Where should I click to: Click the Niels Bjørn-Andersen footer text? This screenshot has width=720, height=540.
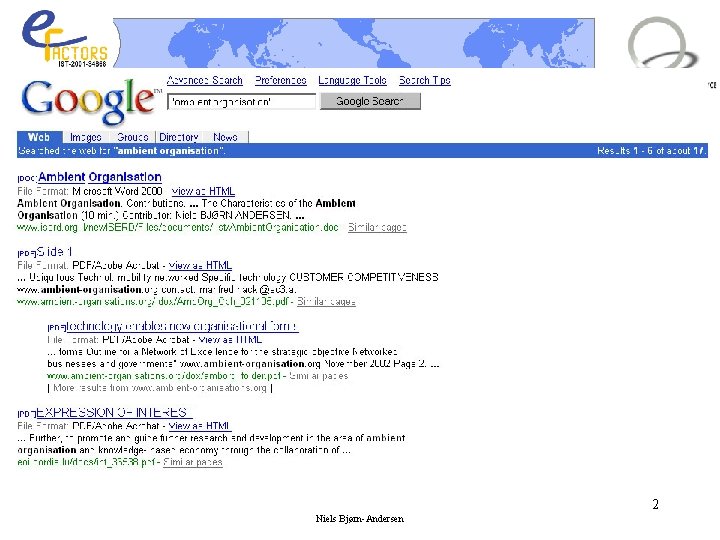(x=360, y=518)
